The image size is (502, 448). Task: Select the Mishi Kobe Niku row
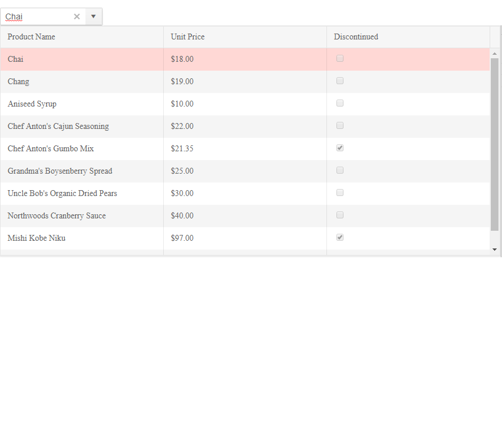[x=245, y=238]
